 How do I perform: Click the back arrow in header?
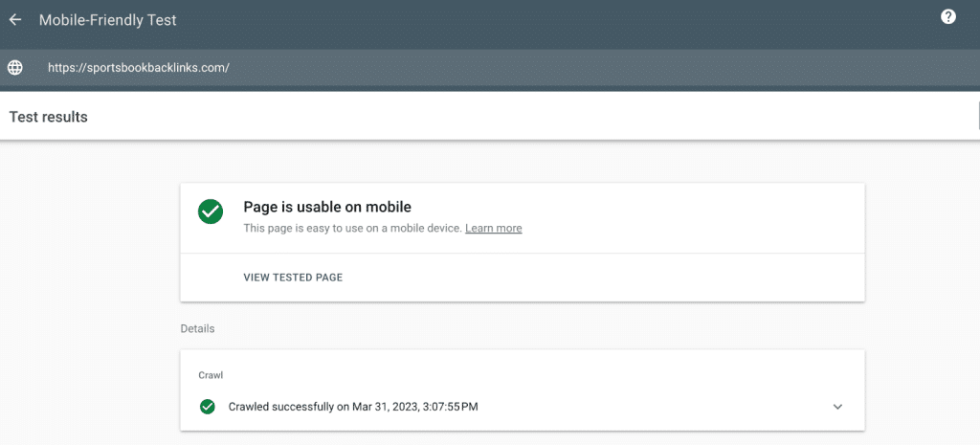pyautogui.click(x=15, y=20)
